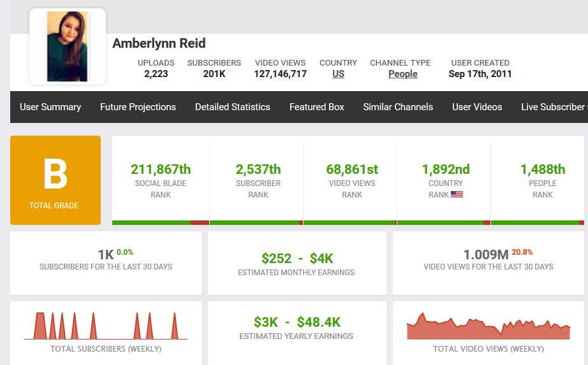Click the Amberlynn Reid profile picture
The image size is (588, 365).
pyautogui.click(x=68, y=47)
